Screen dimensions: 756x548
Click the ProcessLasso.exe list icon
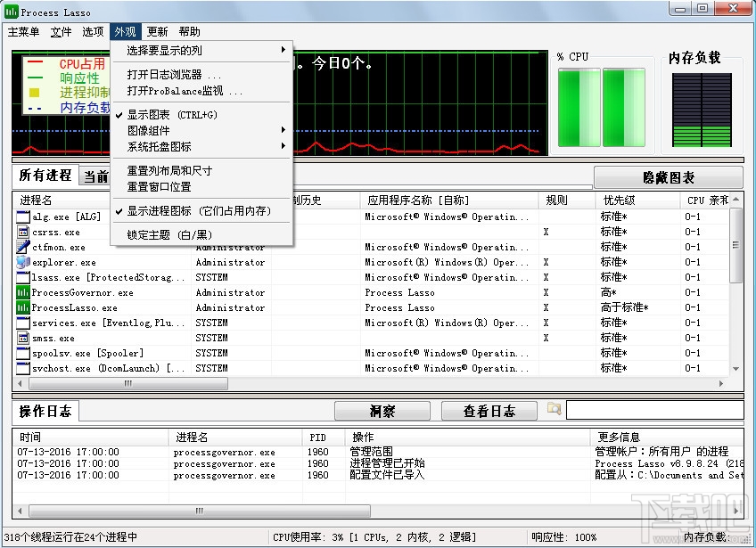21,307
